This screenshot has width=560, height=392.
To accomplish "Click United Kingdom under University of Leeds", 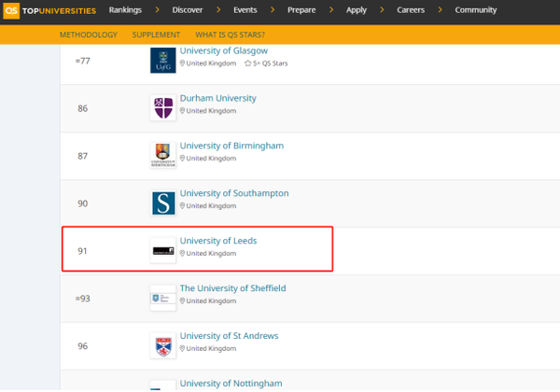I will 211,253.
